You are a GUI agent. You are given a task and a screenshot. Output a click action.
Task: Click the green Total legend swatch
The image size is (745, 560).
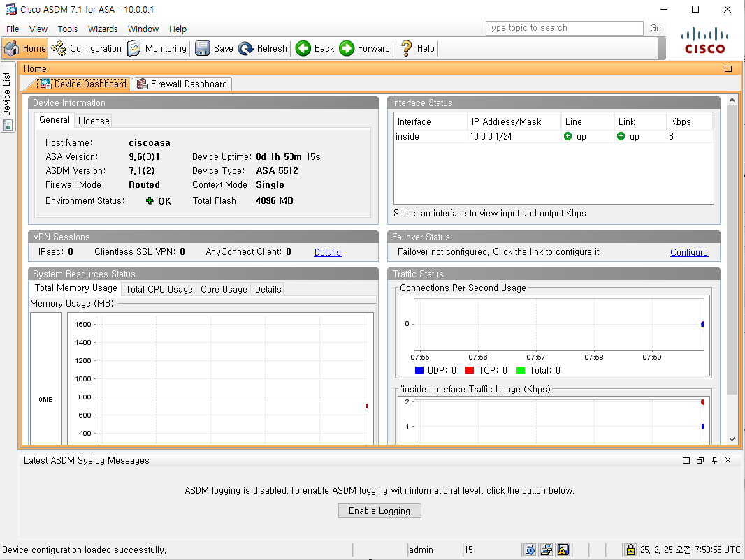pos(521,370)
